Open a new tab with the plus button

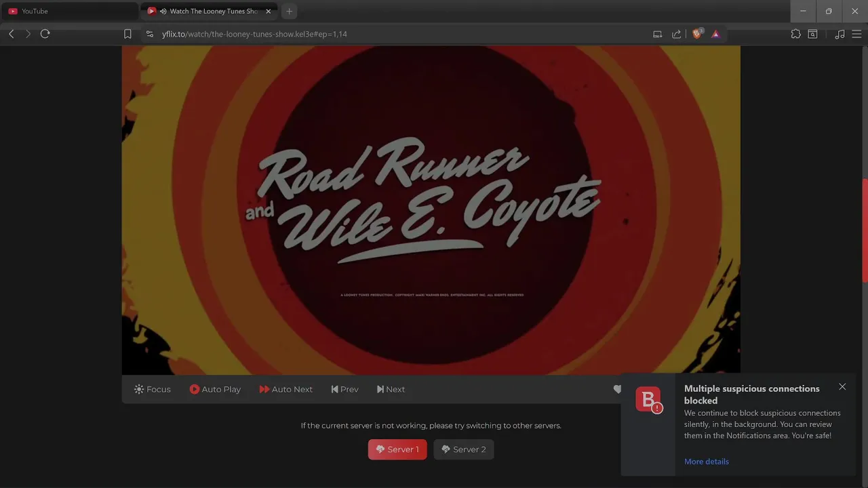click(290, 11)
